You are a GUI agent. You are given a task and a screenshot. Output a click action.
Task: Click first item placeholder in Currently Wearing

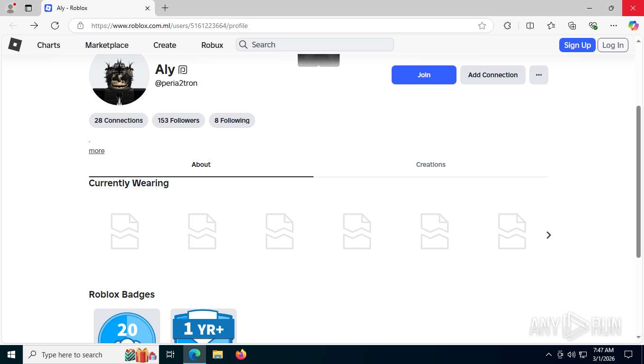[125, 231]
